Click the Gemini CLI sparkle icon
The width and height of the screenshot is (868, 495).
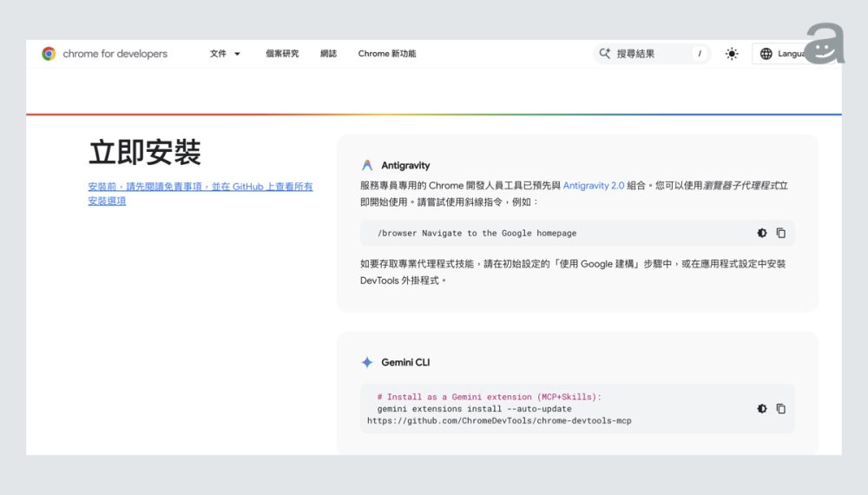[367, 362]
